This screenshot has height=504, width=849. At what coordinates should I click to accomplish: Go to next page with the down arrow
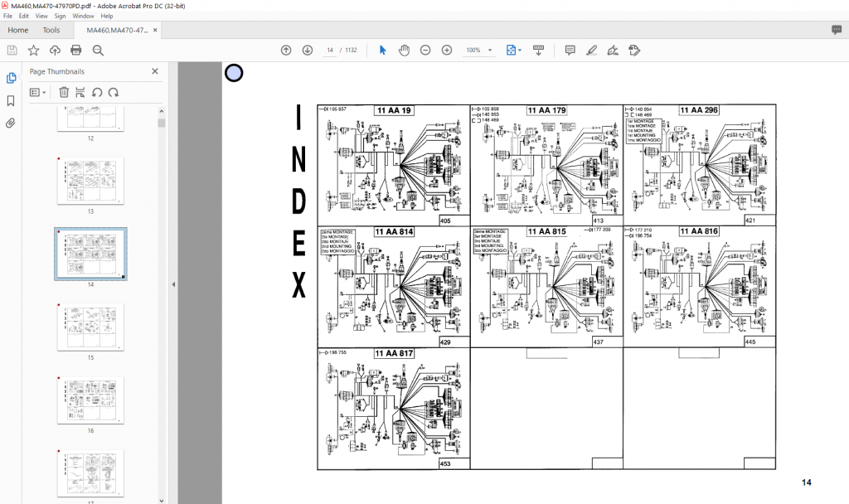[x=308, y=51]
